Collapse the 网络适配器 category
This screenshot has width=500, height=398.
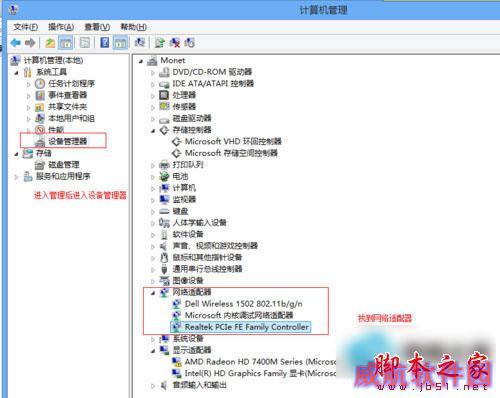coord(153,293)
